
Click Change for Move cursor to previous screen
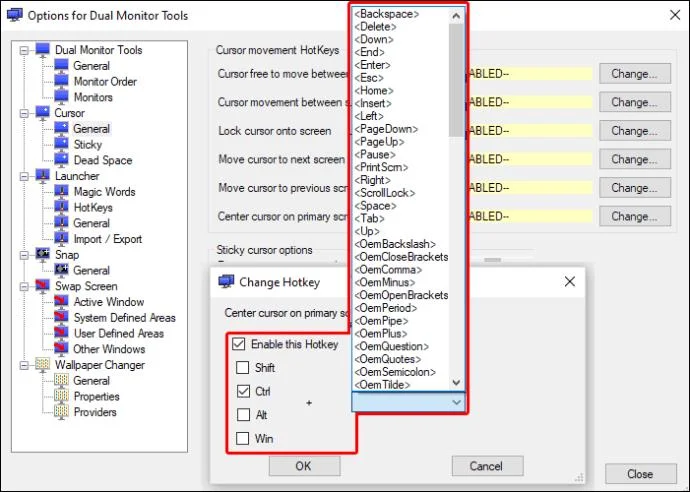pos(635,188)
